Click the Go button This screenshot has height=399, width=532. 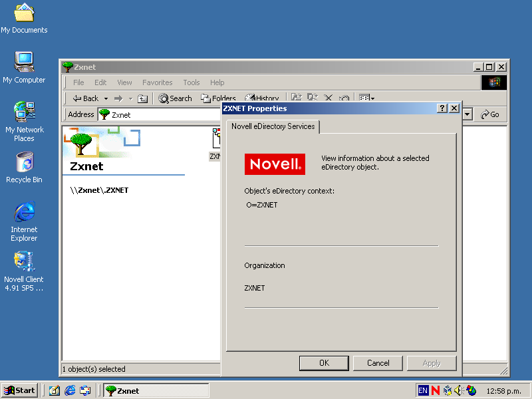(490, 114)
